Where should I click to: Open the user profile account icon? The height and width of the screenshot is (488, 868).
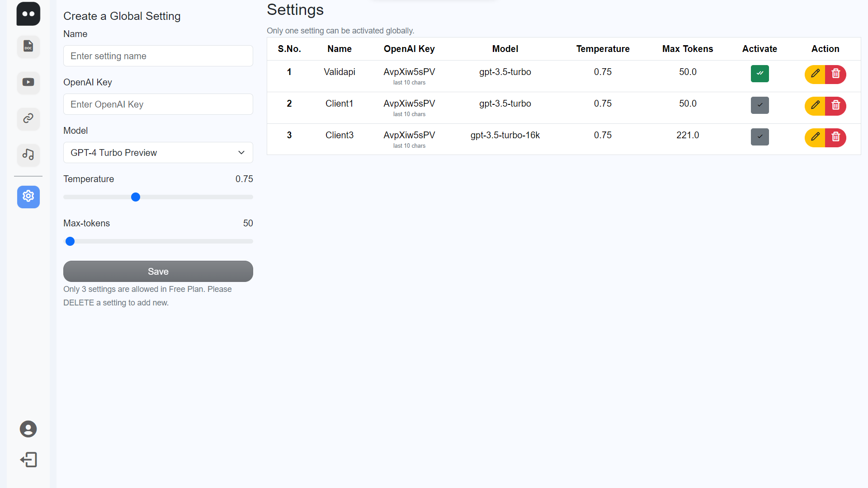click(x=28, y=429)
